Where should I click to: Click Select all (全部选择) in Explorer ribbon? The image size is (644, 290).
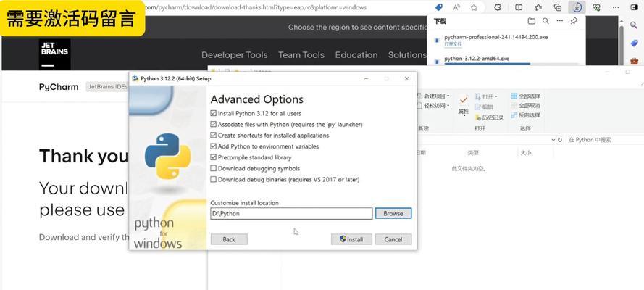526,96
